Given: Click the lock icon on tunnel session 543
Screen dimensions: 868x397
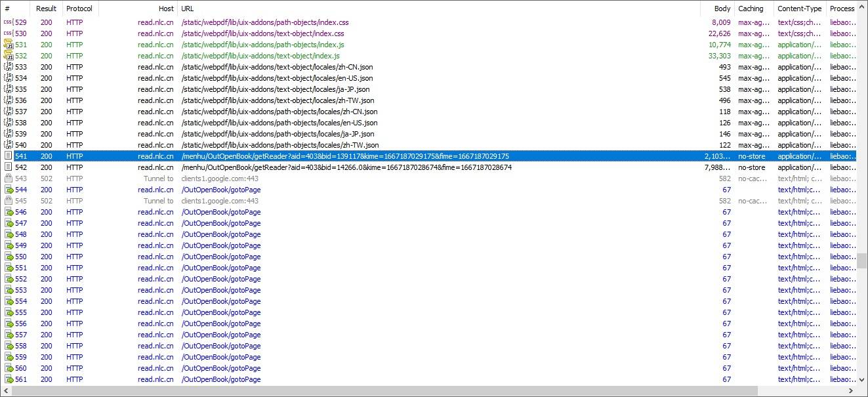Looking at the screenshot, I should point(8,178).
